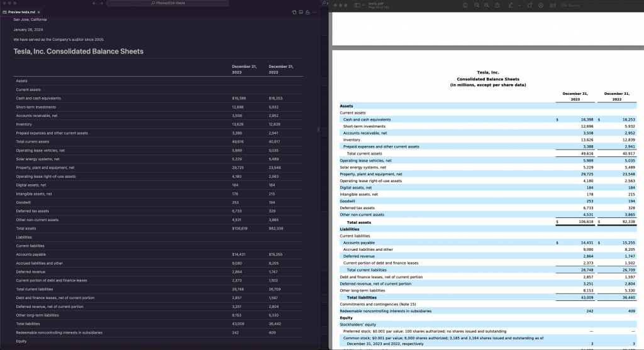This screenshot has width=644, height=350.
Task: Open the Markup toolbar icon in PDF viewer
Action: tap(540, 5)
